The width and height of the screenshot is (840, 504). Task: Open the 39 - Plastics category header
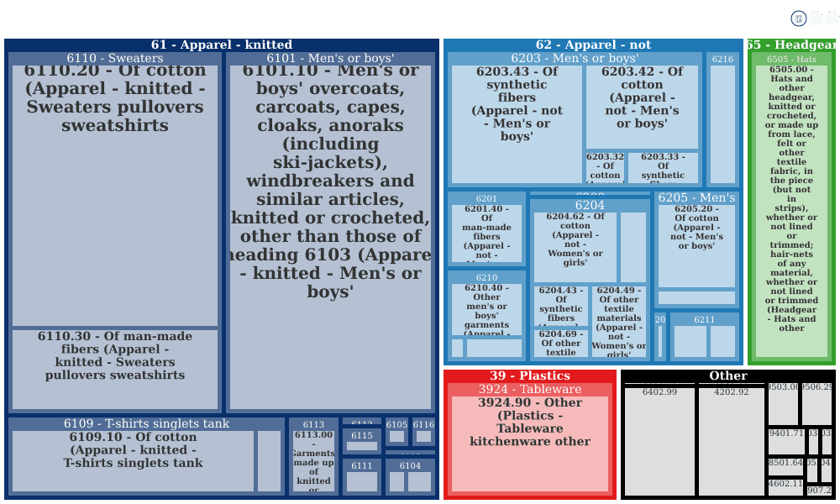[x=530, y=376]
